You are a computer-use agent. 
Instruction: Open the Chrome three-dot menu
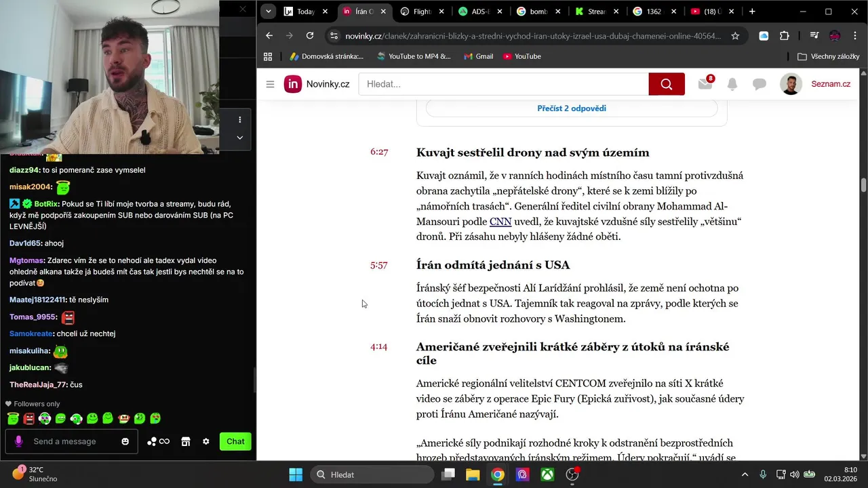pos(855,36)
